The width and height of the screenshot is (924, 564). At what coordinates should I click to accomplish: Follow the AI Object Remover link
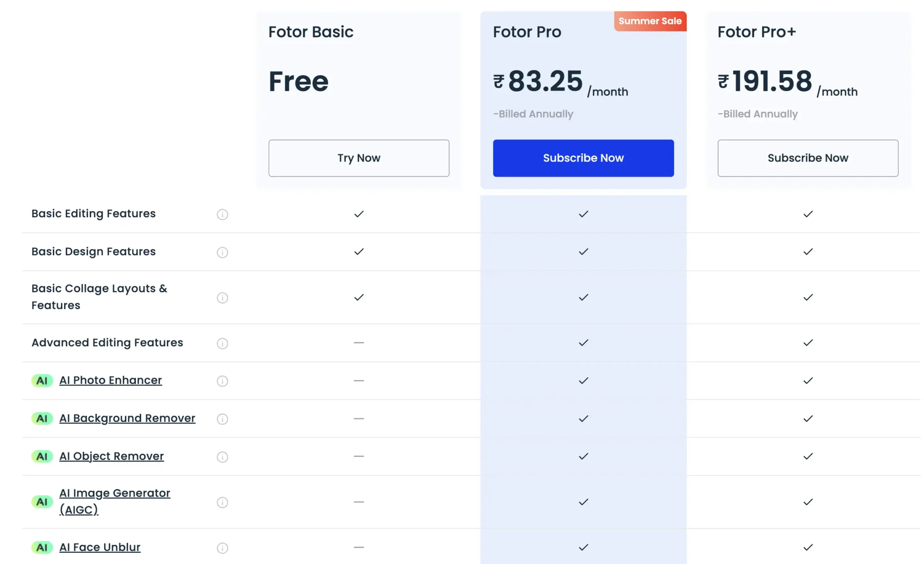tap(111, 456)
